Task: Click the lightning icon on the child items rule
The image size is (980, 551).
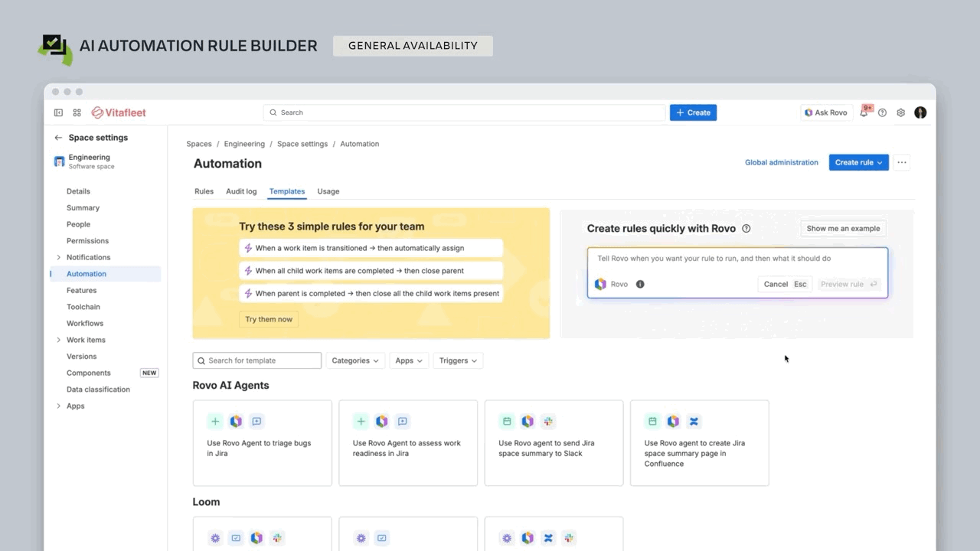Action: click(x=247, y=271)
